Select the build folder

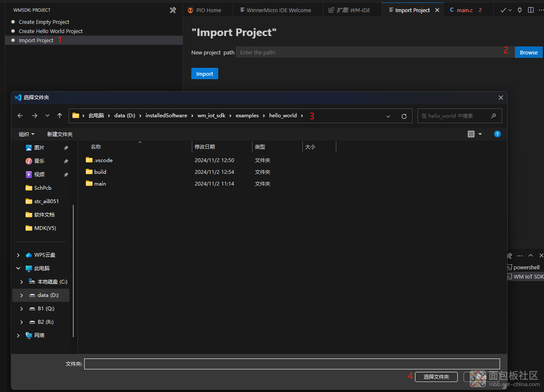(x=96, y=172)
